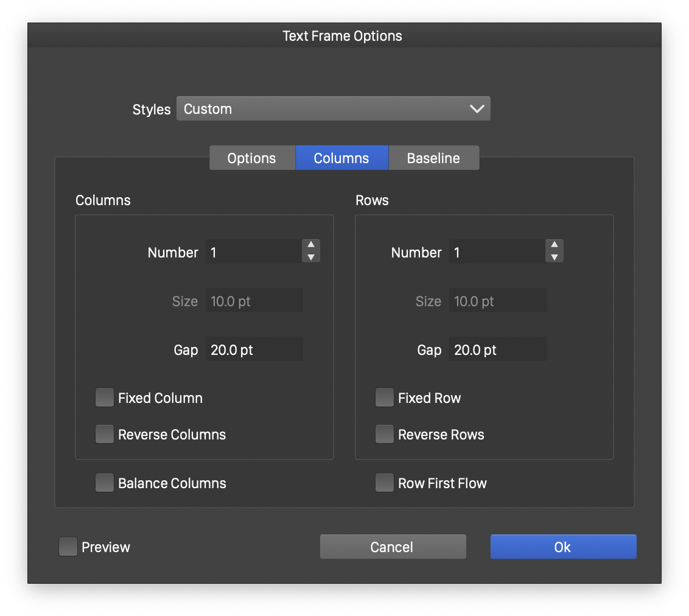Switch to the Options tab
689x616 pixels.
(x=252, y=158)
